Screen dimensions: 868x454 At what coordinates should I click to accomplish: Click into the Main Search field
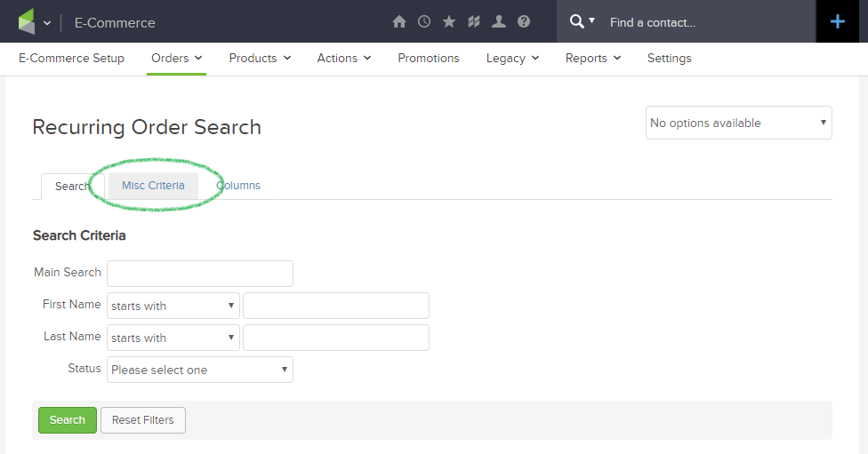click(200, 273)
